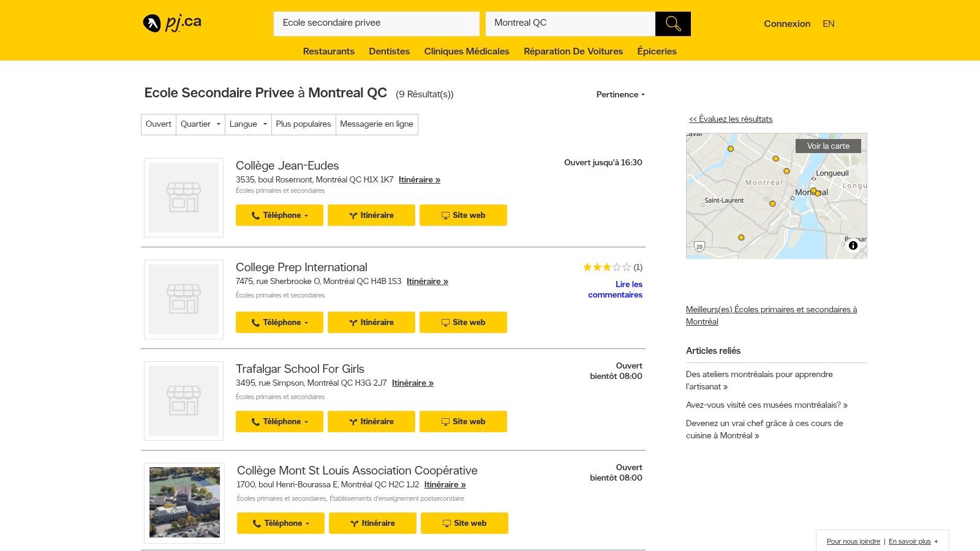Image resolution: width=980 pixels, height=551 pixels.
Task: Open College Prep International listing title
Action: 301,267
